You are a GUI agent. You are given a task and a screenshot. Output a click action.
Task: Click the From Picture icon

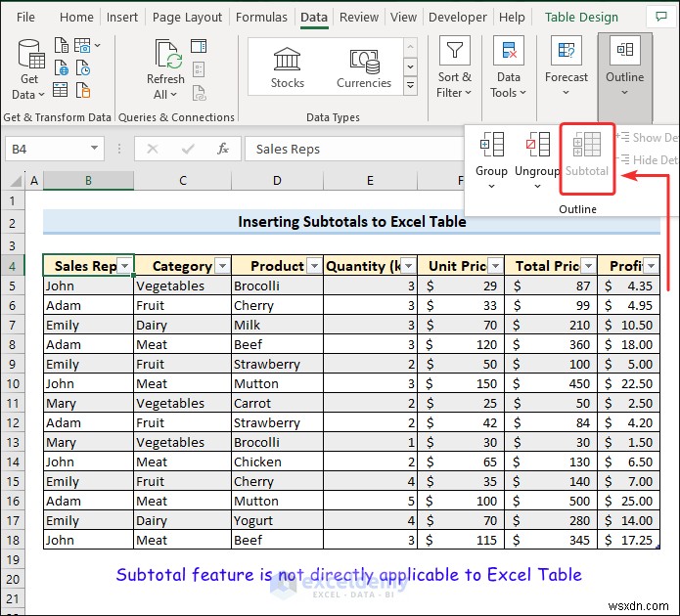(82, 45)
